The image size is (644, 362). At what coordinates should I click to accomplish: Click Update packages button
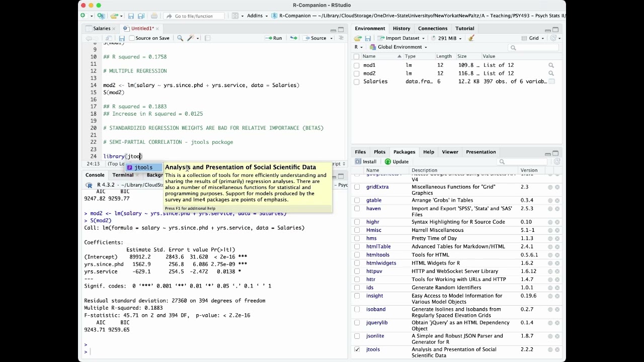click(396, 162)
